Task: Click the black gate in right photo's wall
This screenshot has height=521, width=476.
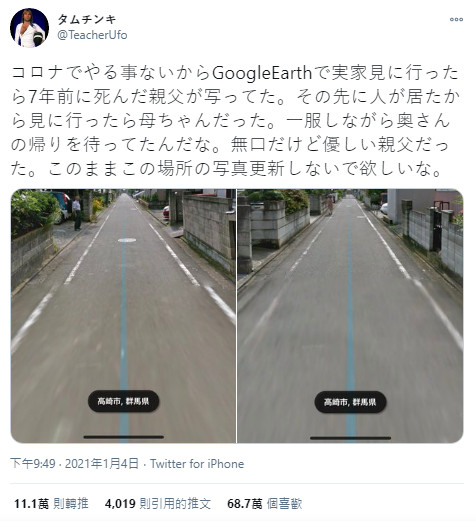Action: coord(437,230)
